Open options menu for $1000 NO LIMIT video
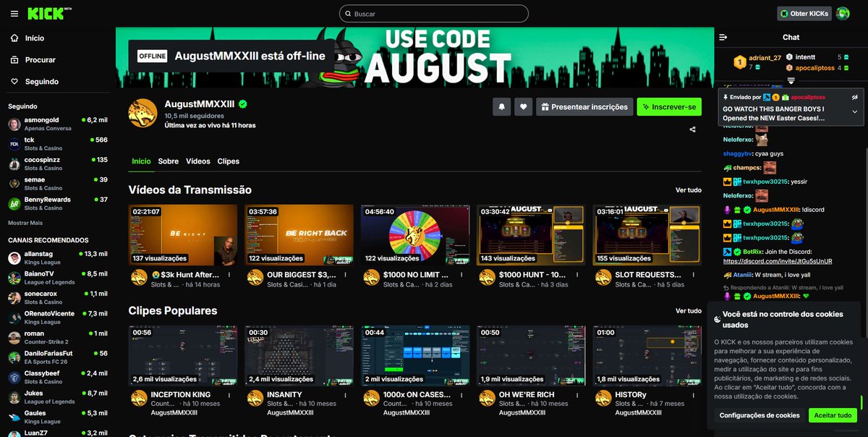The height and width of the screenshot is (437, 868). click(x=461, y=275)
